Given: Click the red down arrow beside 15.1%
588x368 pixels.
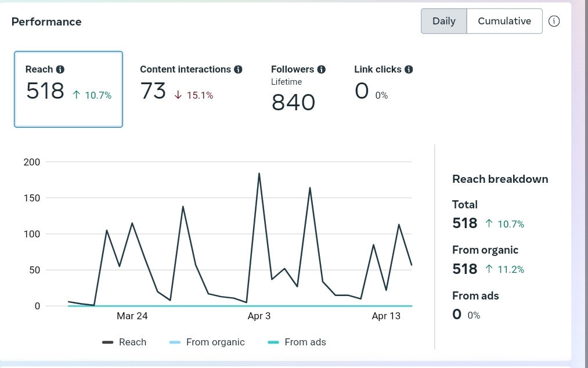Looking at the screenshot, I should point(178,95).
